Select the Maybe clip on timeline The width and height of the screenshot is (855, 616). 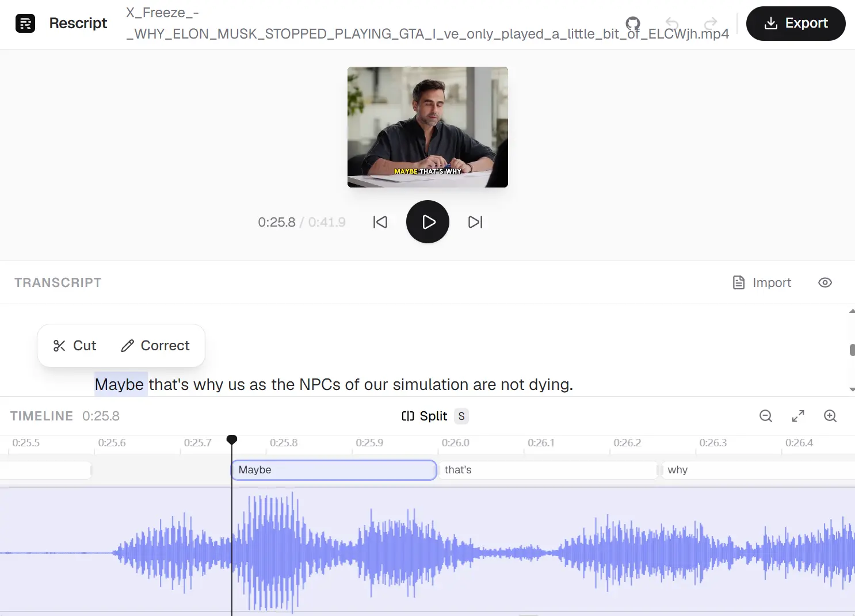[334, 470]
